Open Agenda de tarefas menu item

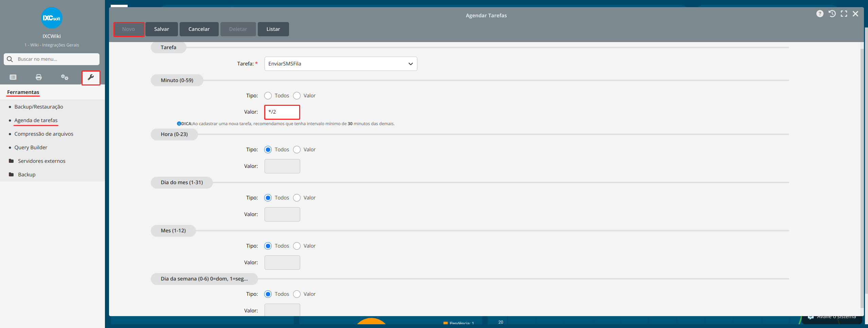click(x=36, y=120)
